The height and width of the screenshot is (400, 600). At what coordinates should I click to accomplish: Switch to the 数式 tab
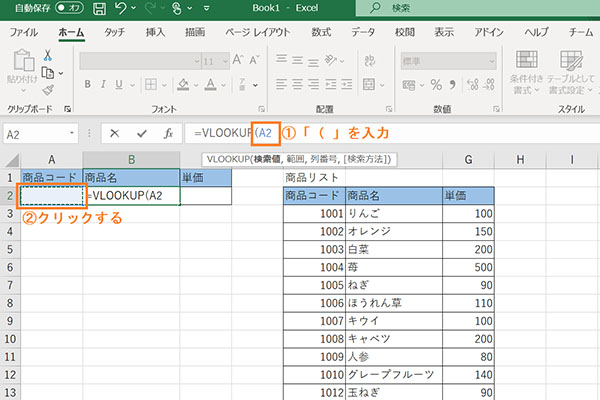321,32
